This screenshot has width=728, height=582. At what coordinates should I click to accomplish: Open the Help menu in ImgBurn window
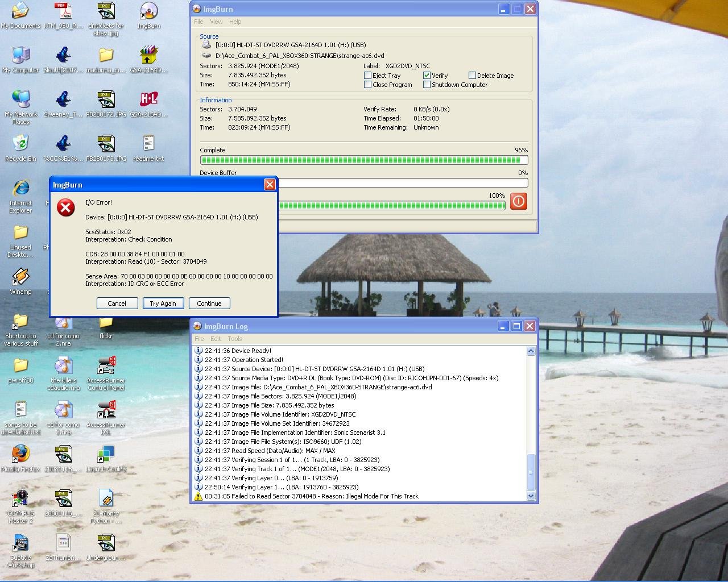click(x=235, y=22)
